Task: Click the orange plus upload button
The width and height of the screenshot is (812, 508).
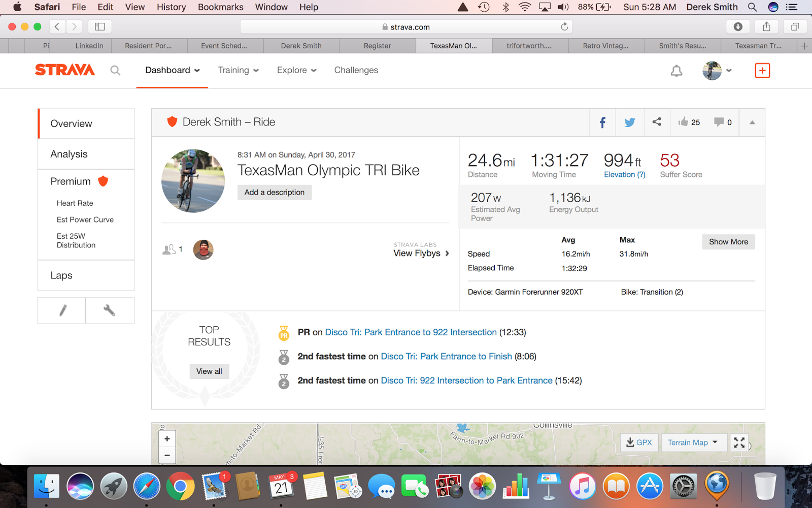Action: [x=762, y=70]
